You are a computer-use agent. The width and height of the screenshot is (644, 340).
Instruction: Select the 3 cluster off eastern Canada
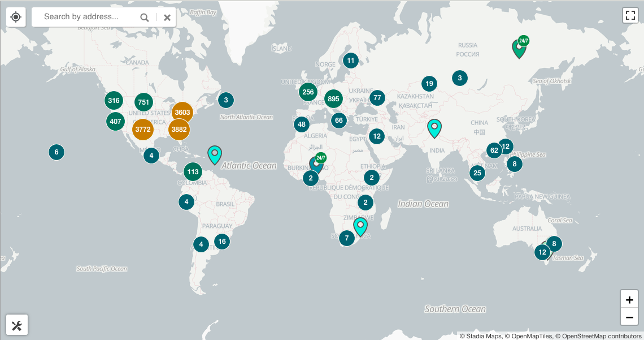tap(226, 100)
